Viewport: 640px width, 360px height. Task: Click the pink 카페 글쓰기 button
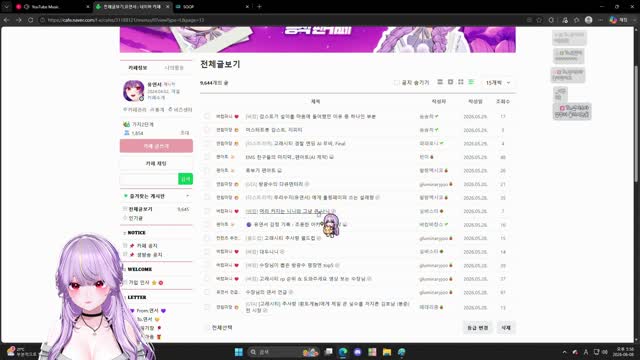coord(156,146)
